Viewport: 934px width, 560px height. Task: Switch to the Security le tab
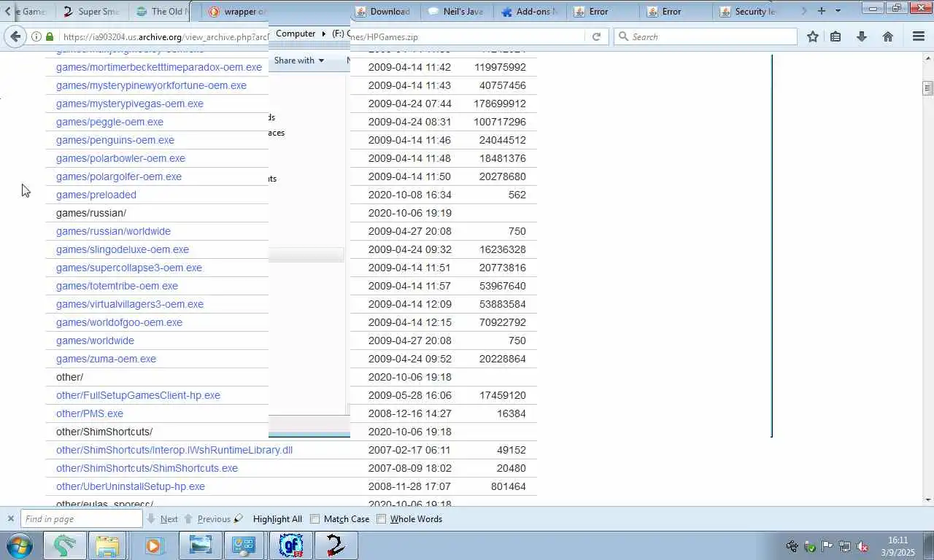(749, 11)
